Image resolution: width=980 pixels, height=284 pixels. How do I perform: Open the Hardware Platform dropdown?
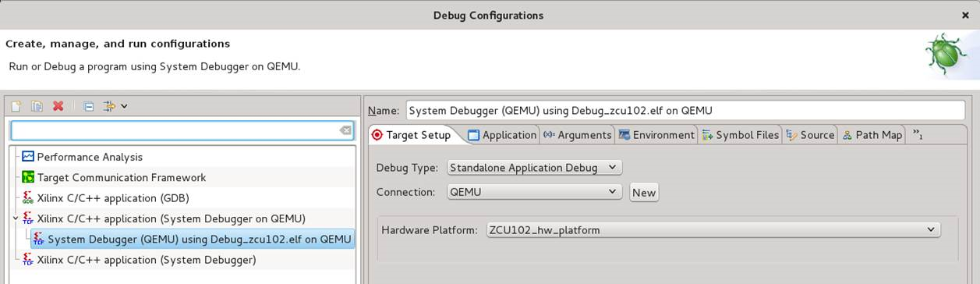[713, 229]
